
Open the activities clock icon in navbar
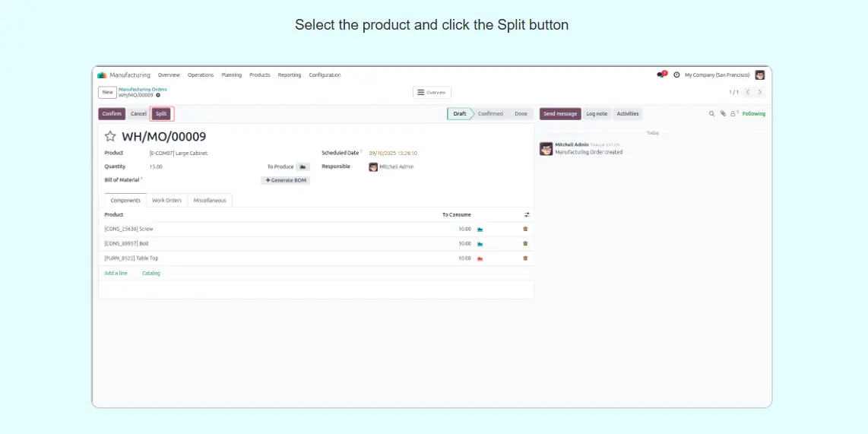pyautogui.click(x=676, y=75)
